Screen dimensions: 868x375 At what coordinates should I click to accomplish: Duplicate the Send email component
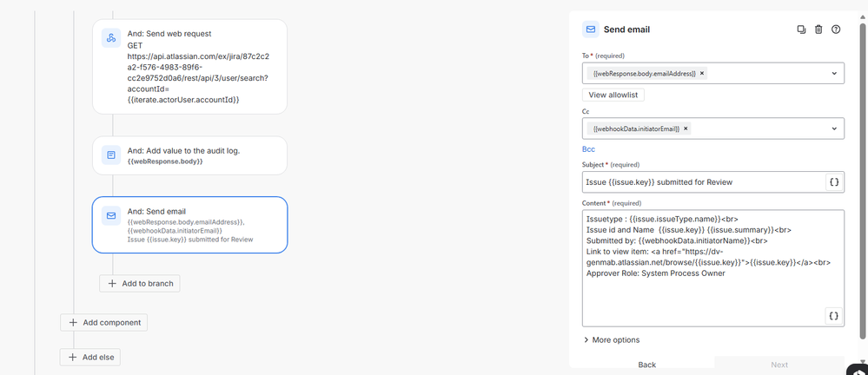pos(801,30)
